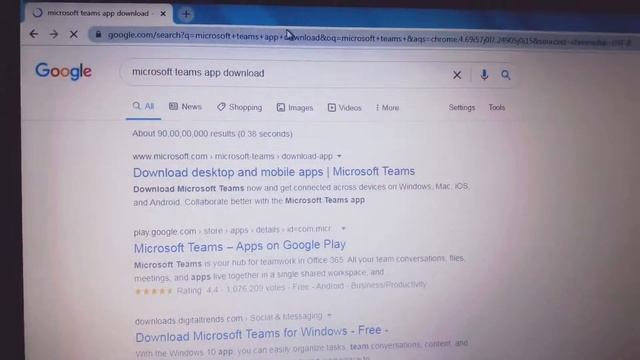Click the Rating 4.4 star line
The height and width of the screenshot is (360, 640).
(x=280, y=288)
